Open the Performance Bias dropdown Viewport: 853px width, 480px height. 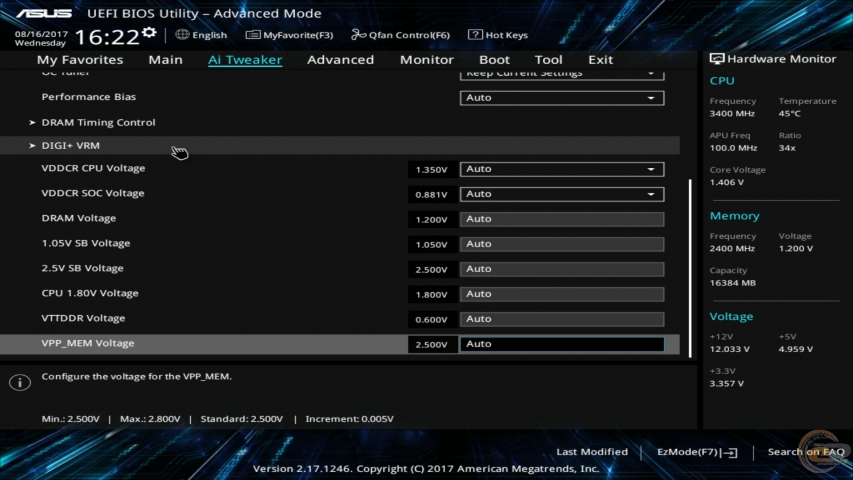coord(562,98)
